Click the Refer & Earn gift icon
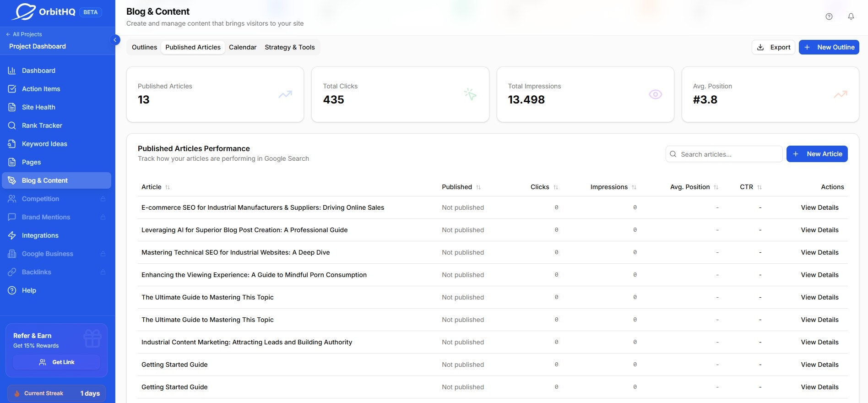 tap(92, 338)
